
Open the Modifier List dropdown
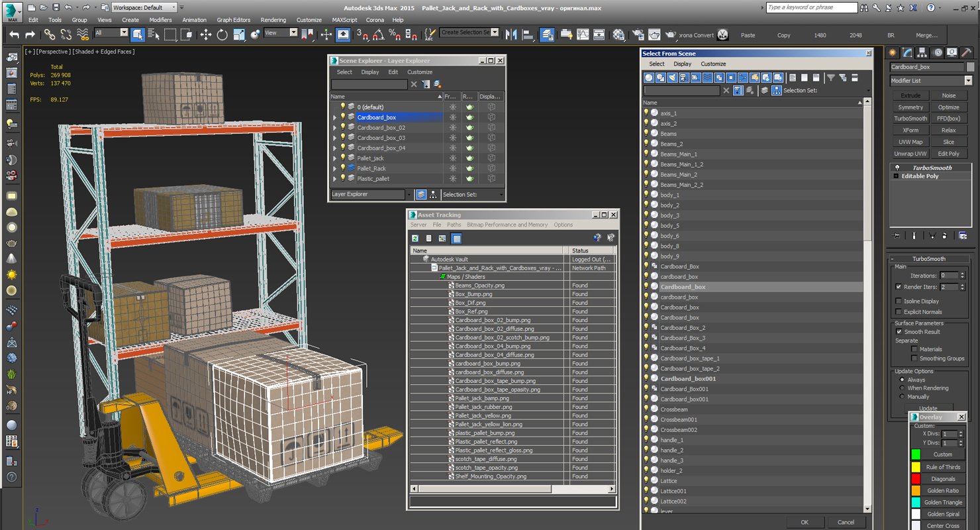(931, 81)
